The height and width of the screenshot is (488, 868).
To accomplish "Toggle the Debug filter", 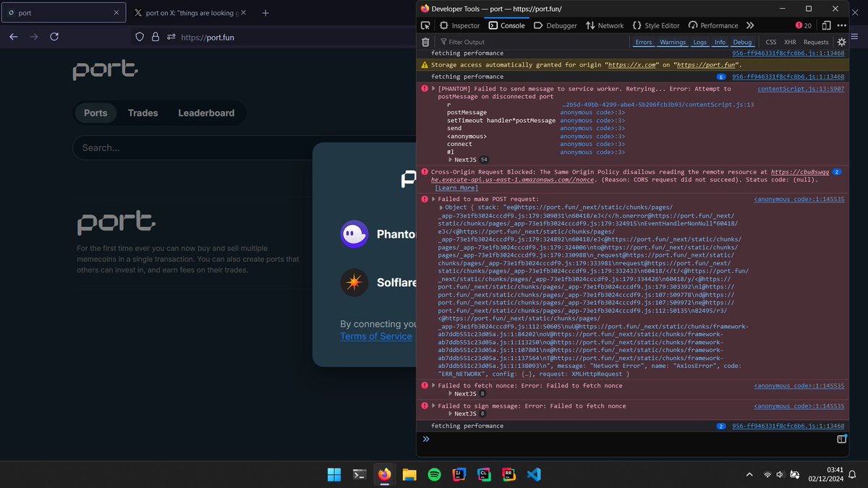I will 743,42.
